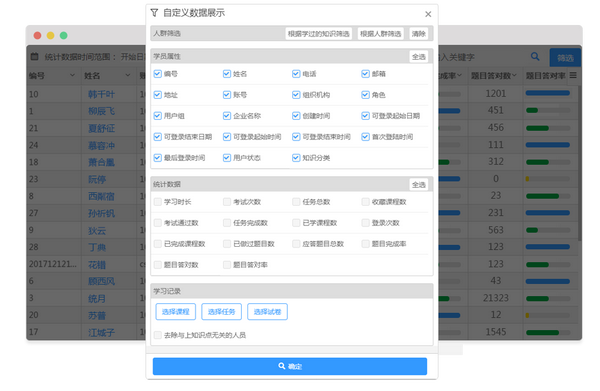Viewport: 600px width, 391px height.
Task: Click the blue search magnifier in background toolbar
Action: tap(535, 57)
